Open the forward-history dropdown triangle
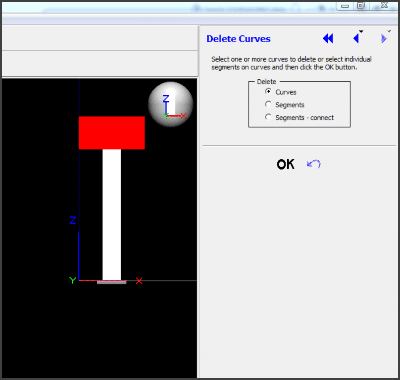Screen dimensions: 400x380 coord(389,31)
